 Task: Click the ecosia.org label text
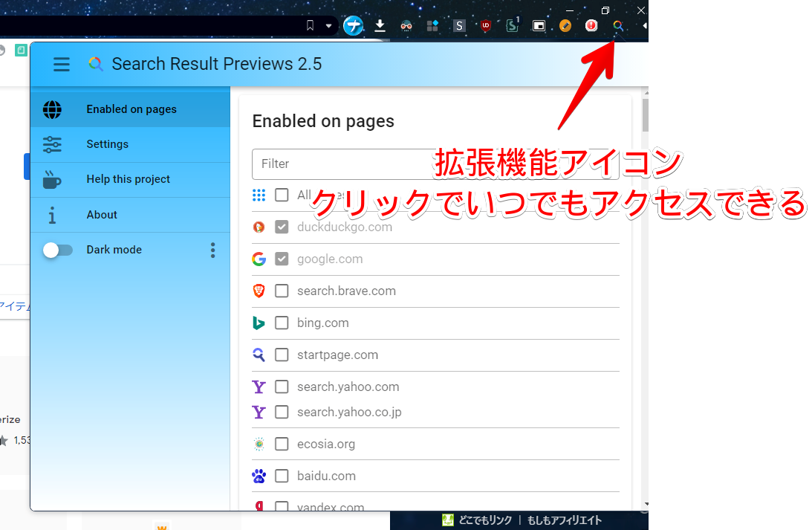[x=326, y=444]
